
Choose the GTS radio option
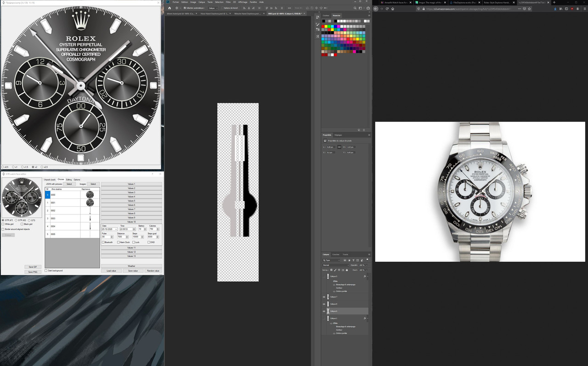pos(29,220)
